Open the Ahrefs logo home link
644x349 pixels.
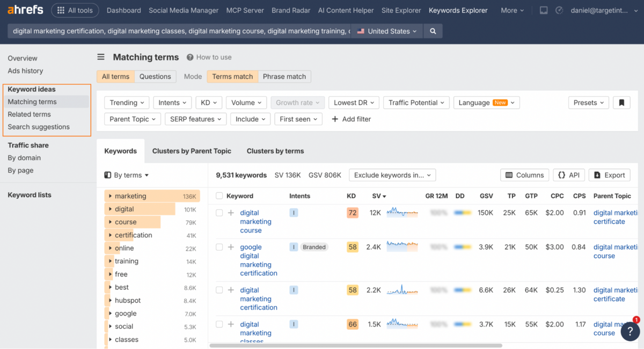pyautogui.click(x=26, y=10)
